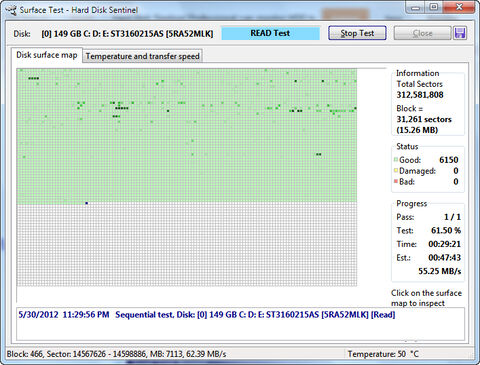Click the (15.26 MB) block size text
The width and height of the screenshot is (480, 365).
coord(417,130)
